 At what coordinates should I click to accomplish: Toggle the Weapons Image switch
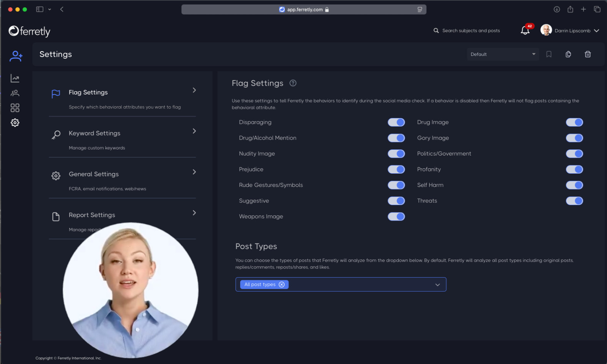(396, 217)
